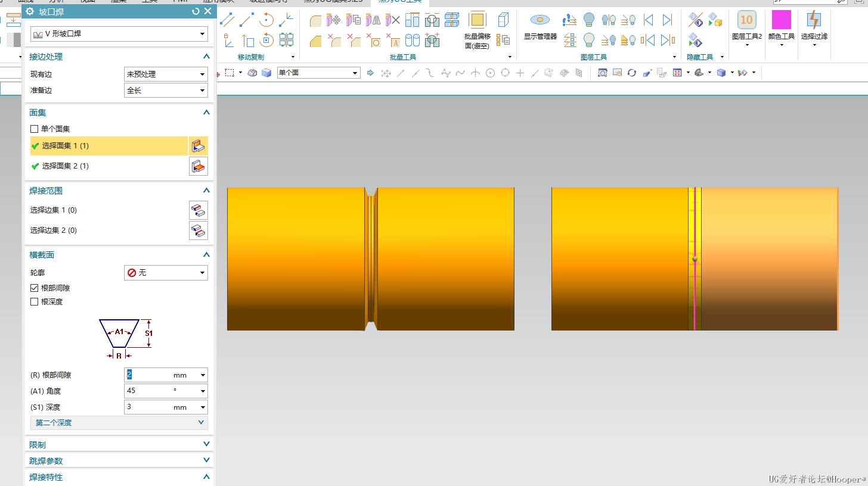Click the four-square array icon in 移动复制
Image resolution: width=868 pixels, height=486 pixels.
(287, 40)
